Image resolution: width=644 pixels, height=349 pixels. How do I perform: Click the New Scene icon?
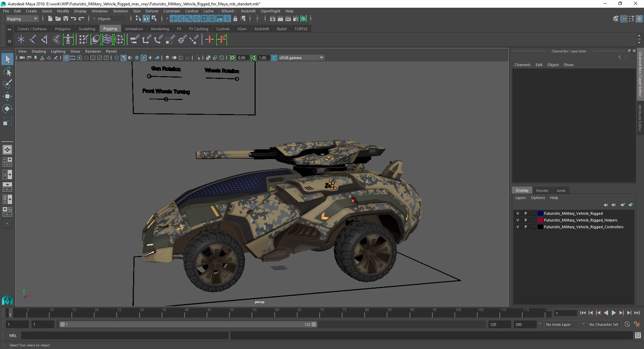pos(50,19)
